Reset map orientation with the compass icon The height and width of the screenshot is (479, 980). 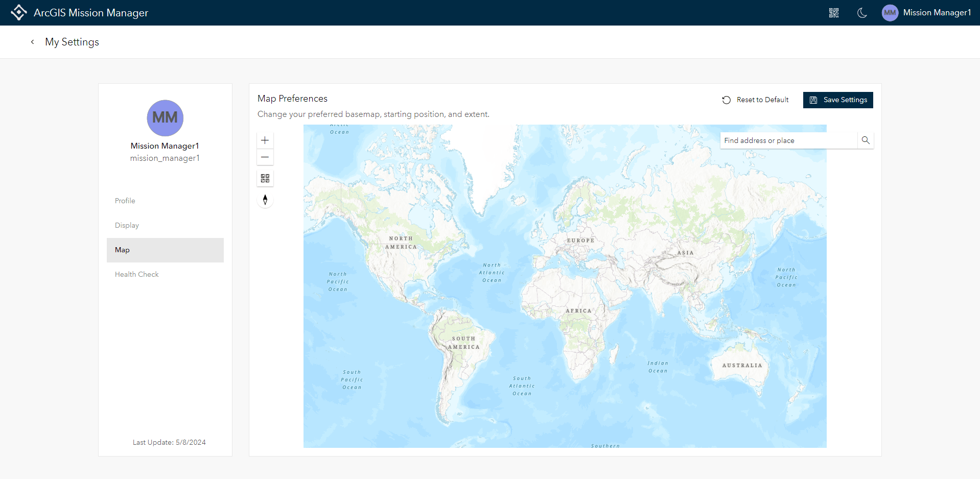tap(265, 200)
